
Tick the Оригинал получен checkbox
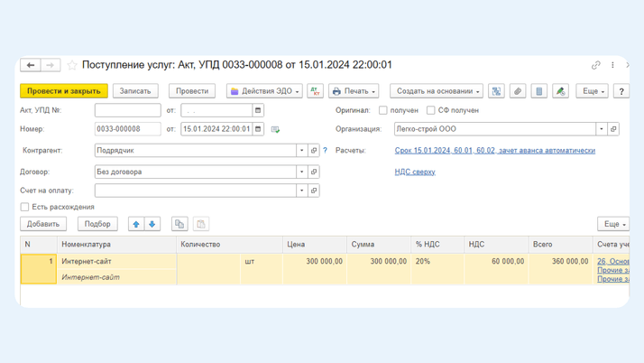(x=382, y=110)
